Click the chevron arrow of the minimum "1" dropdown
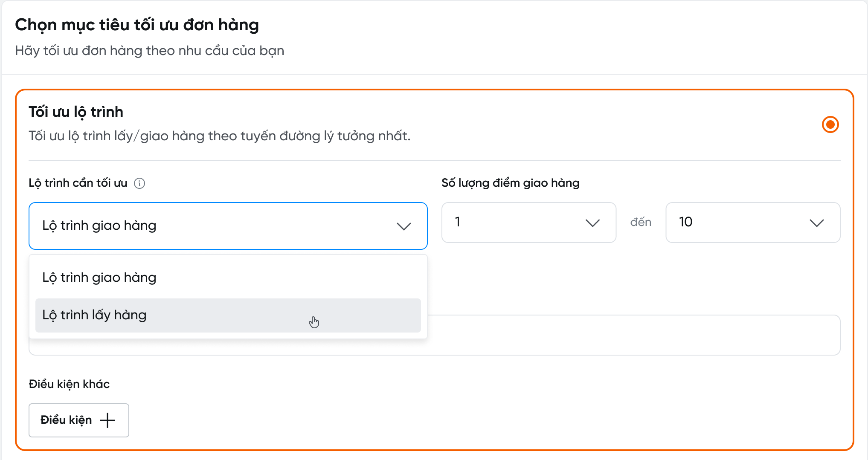 click(x=592, y=223)
